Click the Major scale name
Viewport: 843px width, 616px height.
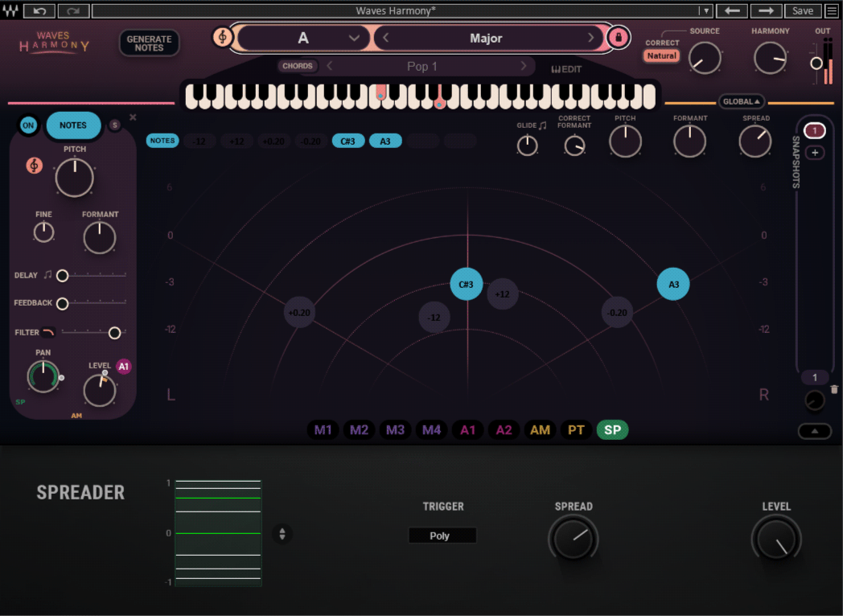(486, 38)
